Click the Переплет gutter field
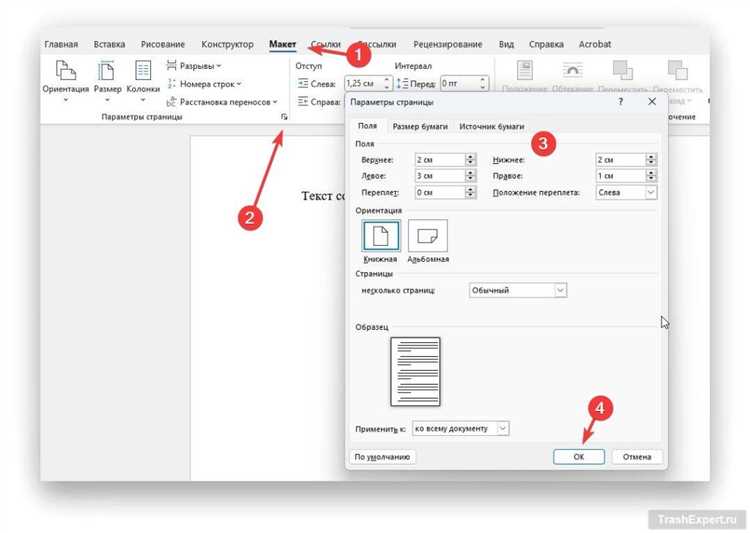This screenshot has width=750, height=533. click(x=440, y=192)
